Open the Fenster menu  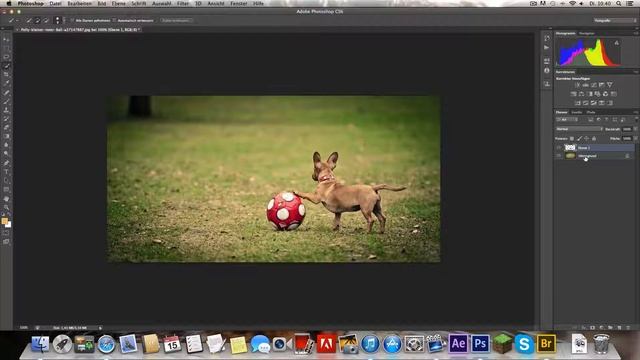click(239, 3)
